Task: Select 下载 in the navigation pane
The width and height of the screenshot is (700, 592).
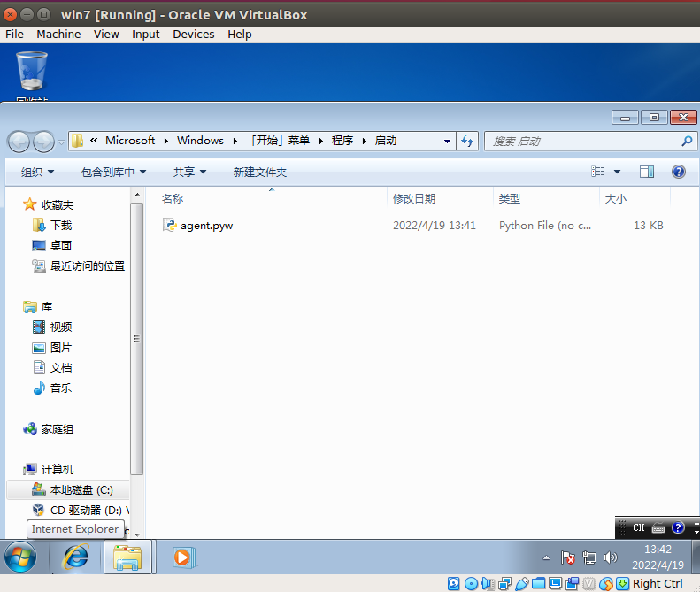Action: [x=61, y=225]
